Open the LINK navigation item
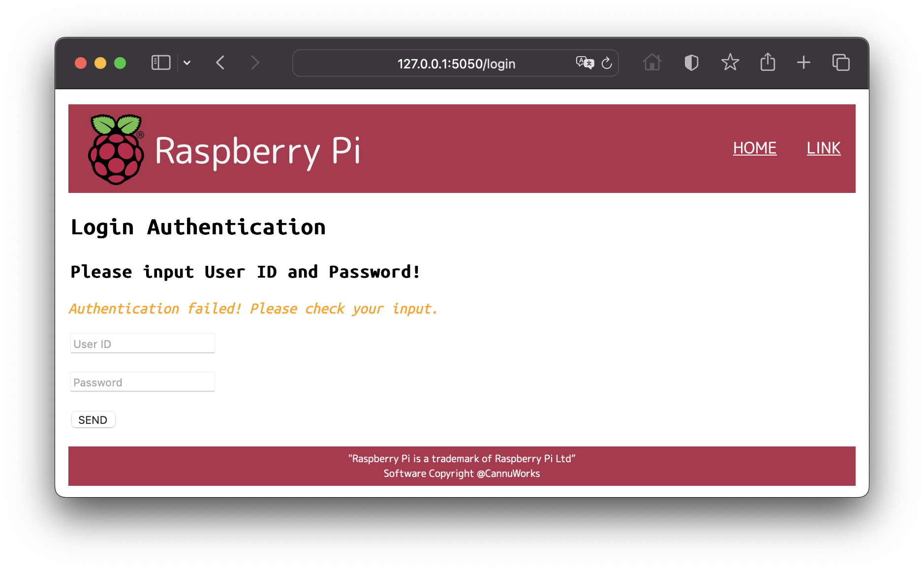 (x=824, y=148)
